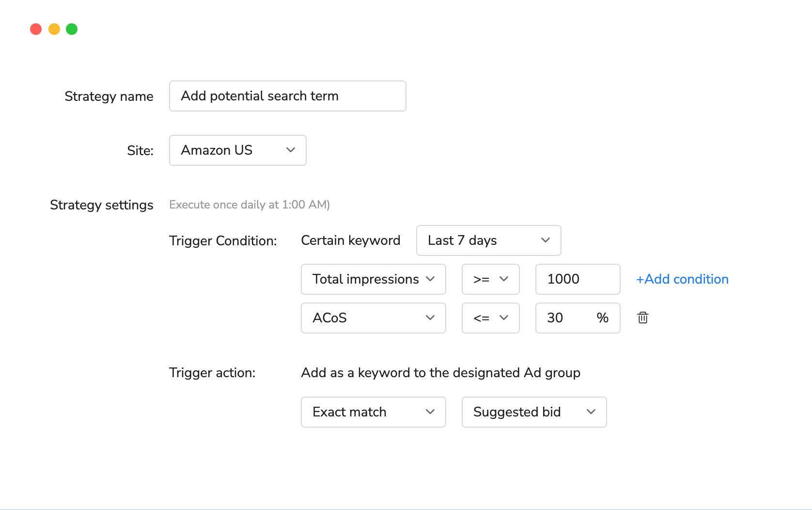Image resolution: width=812 pixels, height=510 pixels.
Task: Close the window with red traffic light
Action: tap(36, 29)
